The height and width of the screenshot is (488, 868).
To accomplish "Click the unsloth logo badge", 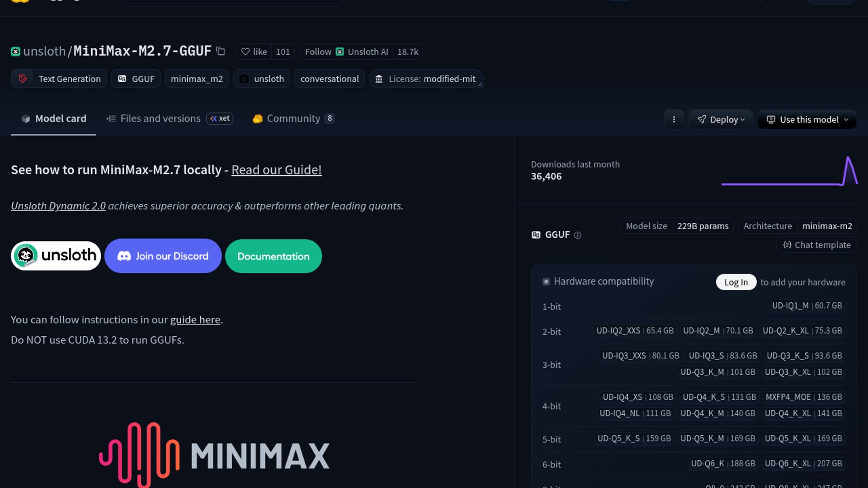I will (x=56, y=256).
